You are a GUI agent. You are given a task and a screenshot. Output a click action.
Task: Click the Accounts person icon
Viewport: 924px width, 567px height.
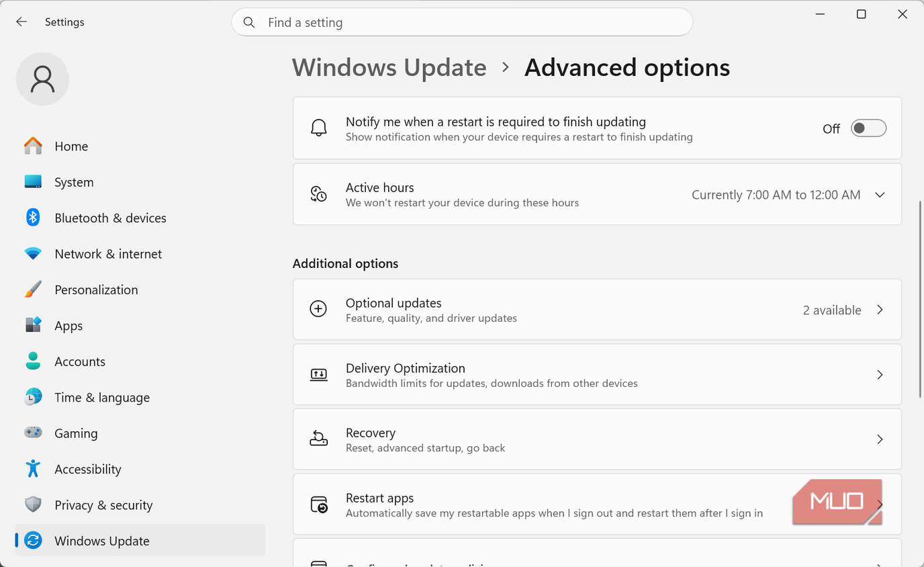point(33,361)
